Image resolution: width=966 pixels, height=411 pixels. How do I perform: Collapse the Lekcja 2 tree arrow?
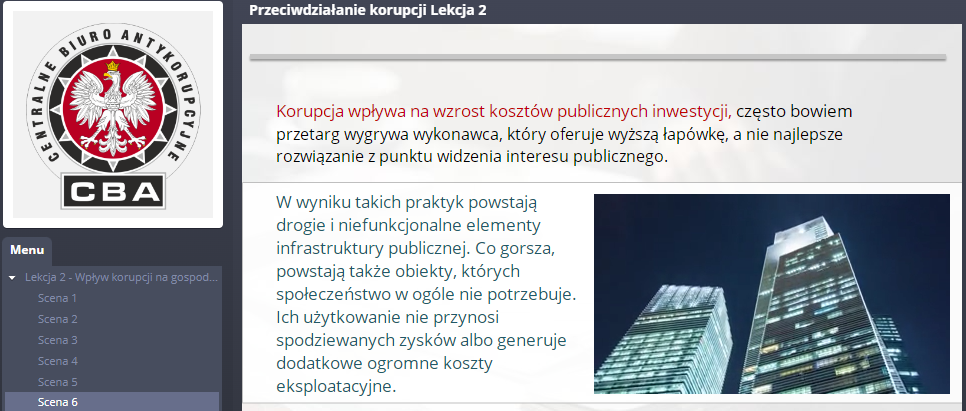click(12, 277)
